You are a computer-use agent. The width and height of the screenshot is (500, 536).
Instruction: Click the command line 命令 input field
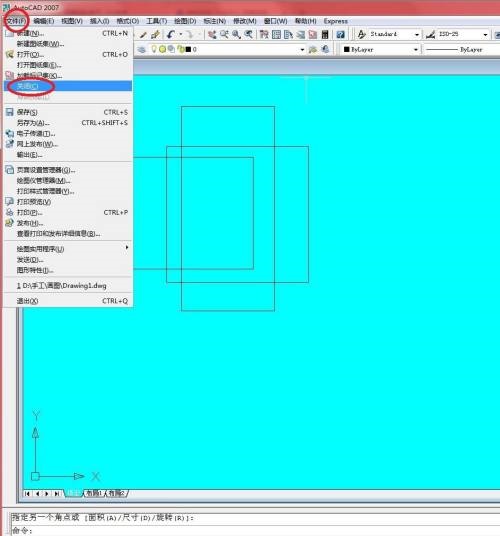[256, 530]
